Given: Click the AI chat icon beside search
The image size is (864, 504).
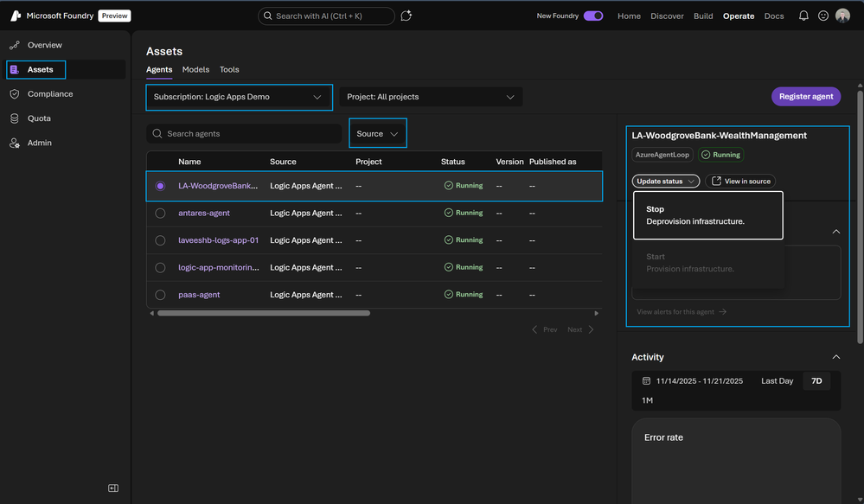Looking at the screenshot, I should 406,16.
